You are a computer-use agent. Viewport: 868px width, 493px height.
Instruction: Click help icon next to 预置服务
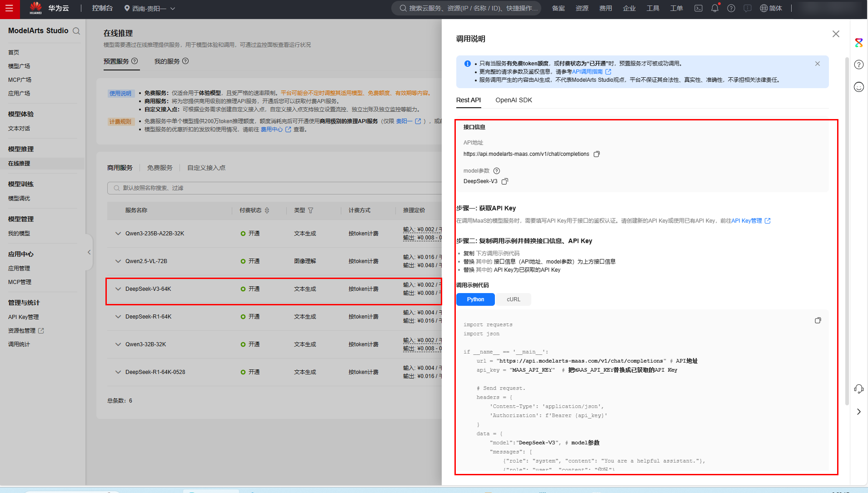click(x=135, y=61)
